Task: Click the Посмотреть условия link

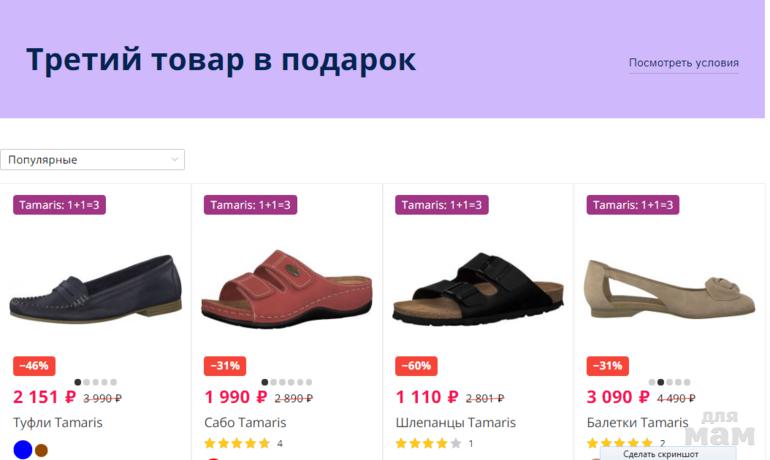Action: pos(683,63)
